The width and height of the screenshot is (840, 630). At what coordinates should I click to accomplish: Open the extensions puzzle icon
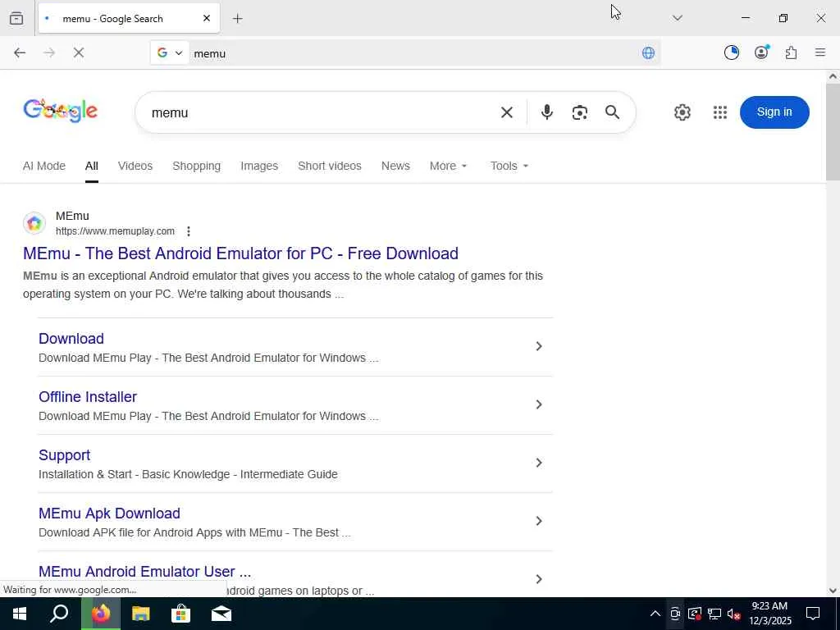click(x=791, y=52)
